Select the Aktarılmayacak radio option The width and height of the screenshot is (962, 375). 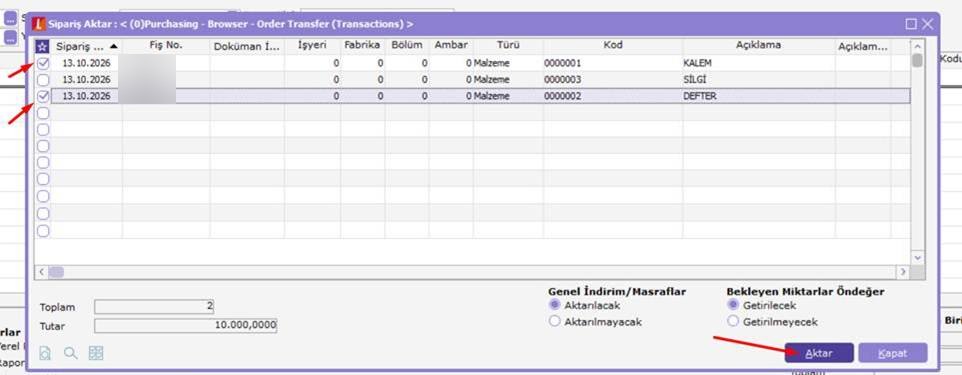(555, 322)
